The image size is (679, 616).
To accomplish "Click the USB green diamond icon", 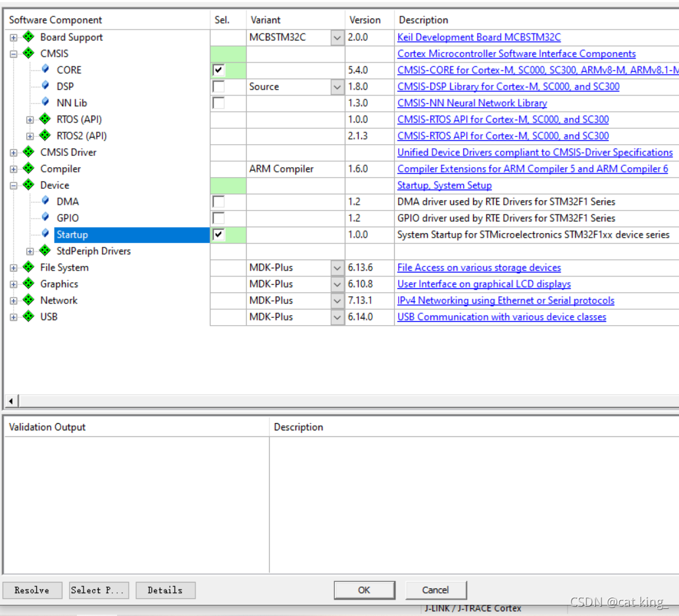I will point(28,317).
